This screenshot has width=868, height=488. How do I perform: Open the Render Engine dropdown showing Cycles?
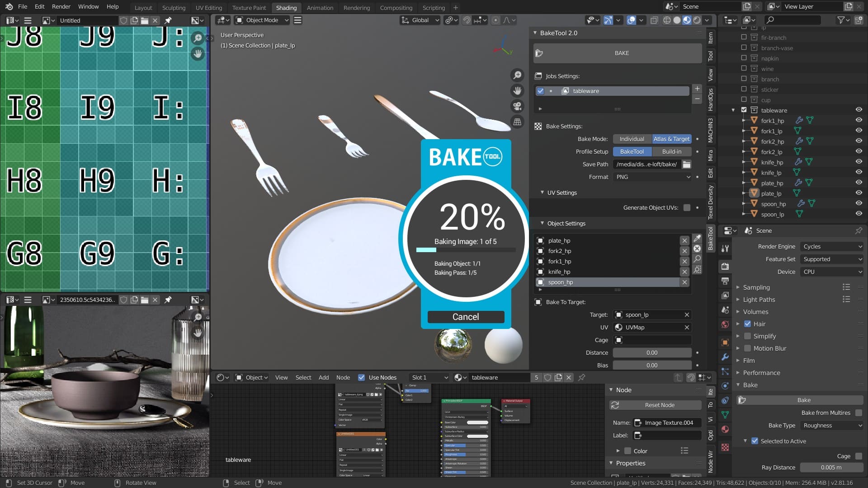pyautogui.click(x=831, y=246)
